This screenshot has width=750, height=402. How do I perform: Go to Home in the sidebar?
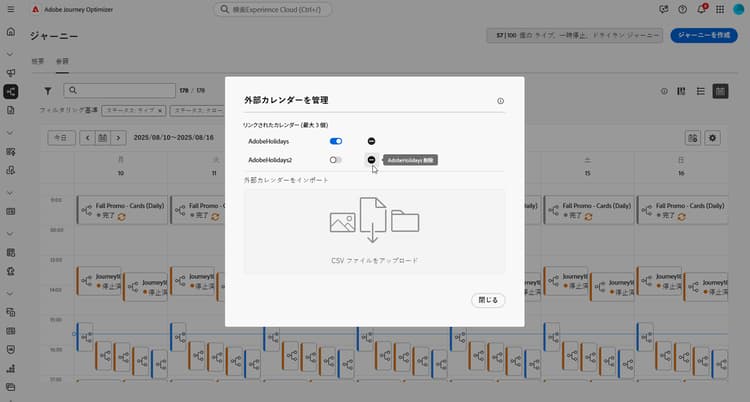click(11, 32)
